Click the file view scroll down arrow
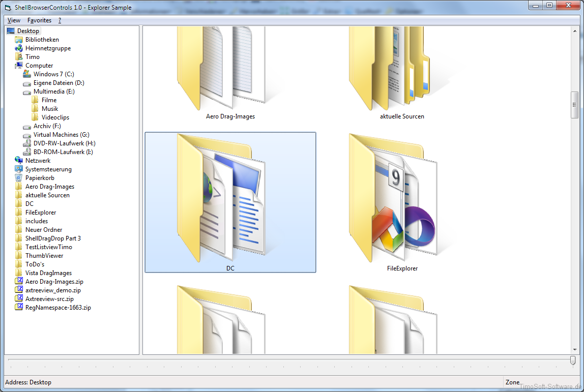 pos(575,350)
